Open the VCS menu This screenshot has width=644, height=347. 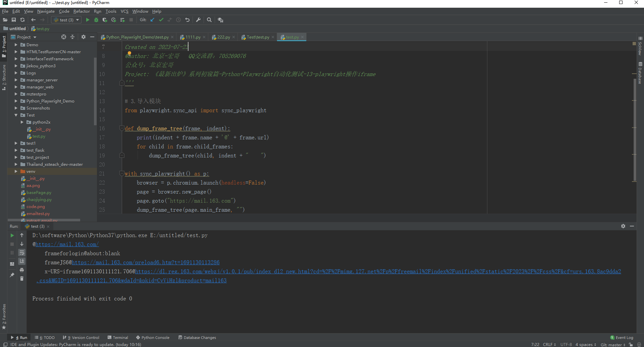point(124,11)
